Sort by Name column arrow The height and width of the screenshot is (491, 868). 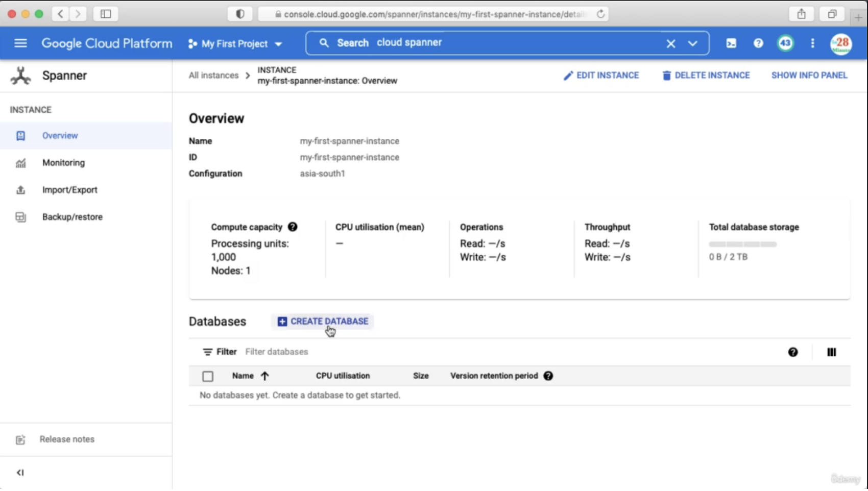coord(264,376)
